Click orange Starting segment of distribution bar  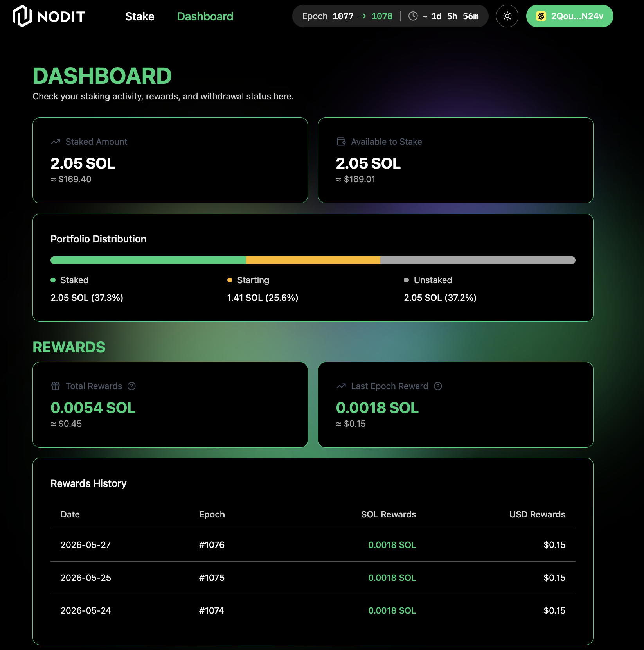click(x=313, y=260)
